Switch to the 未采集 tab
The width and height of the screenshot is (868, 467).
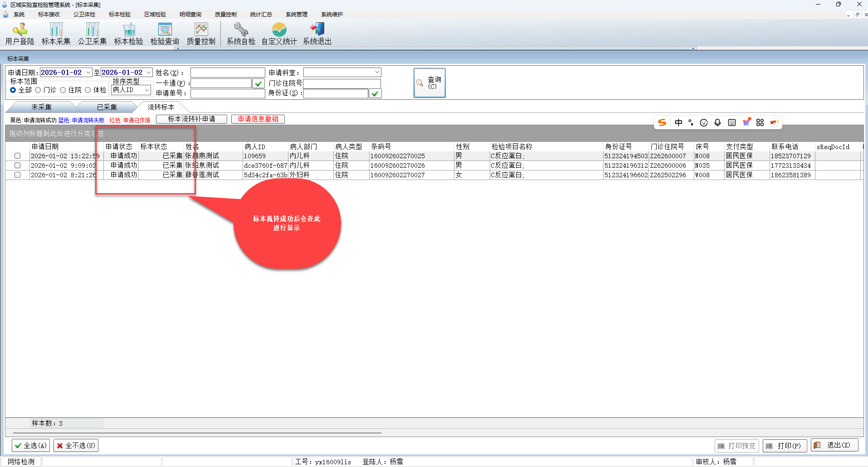(41, 107)
